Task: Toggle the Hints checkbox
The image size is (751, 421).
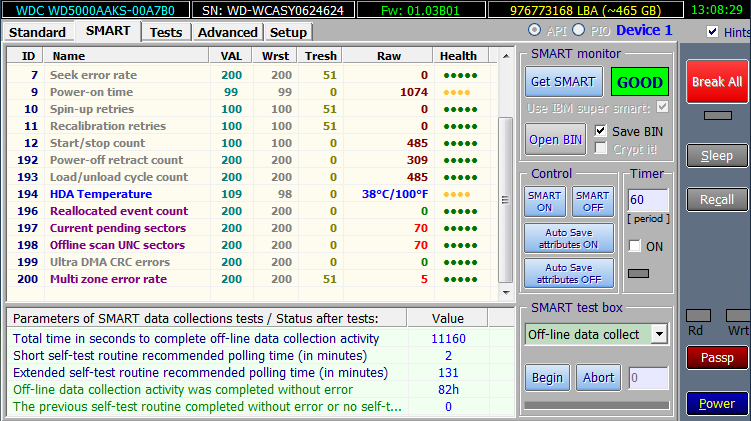Action: click(x=712, y=31)
